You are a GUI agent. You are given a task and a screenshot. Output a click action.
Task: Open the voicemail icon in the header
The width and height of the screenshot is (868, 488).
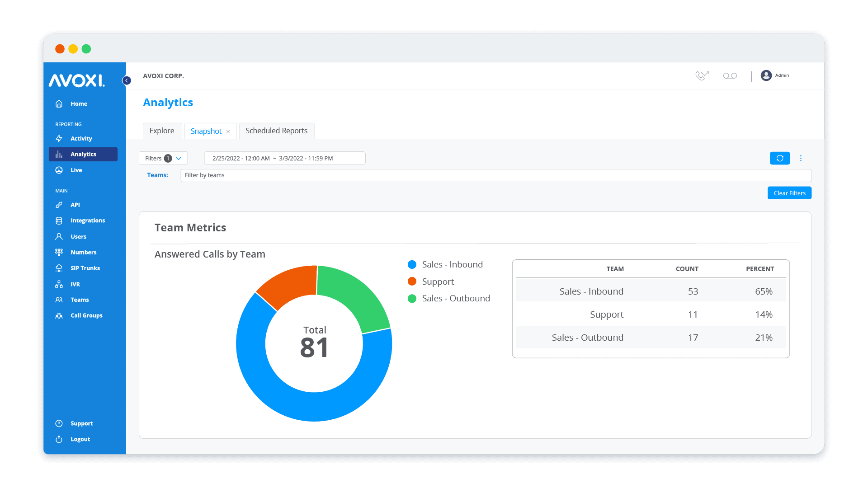730,75
